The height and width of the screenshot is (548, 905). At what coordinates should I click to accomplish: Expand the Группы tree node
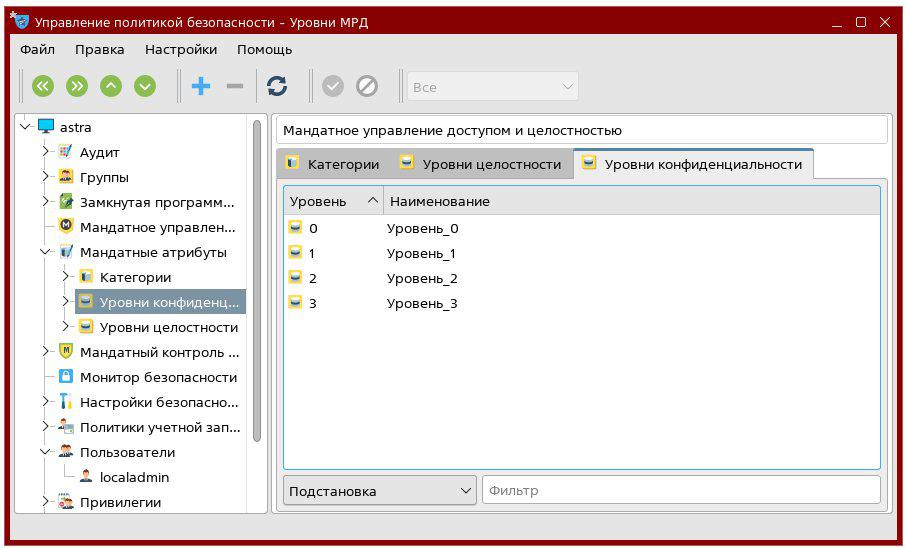pyautogui.click(x=46, y=177)
